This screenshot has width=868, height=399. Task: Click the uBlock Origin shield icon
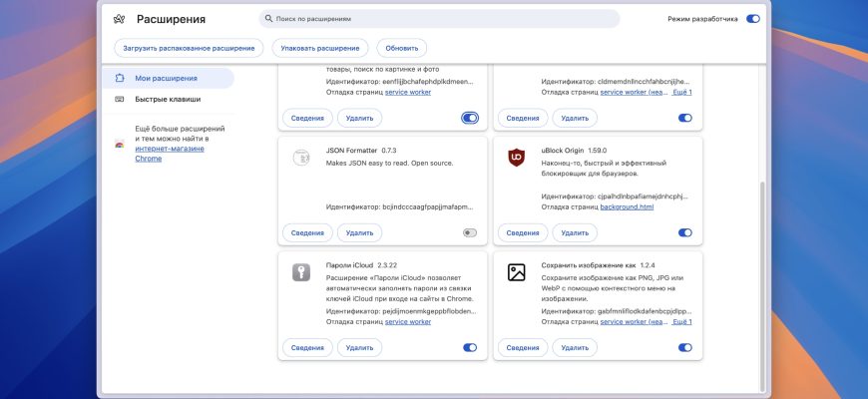(x=516, y=158)
